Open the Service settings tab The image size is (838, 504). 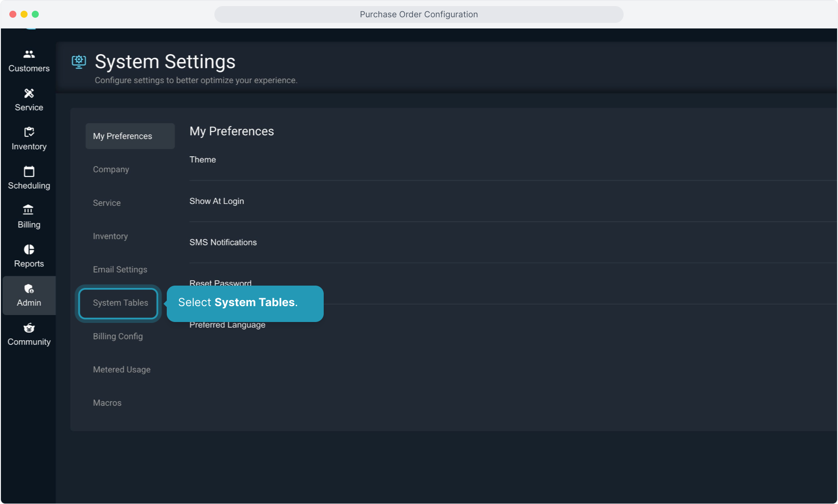click(x=107, y=203)
